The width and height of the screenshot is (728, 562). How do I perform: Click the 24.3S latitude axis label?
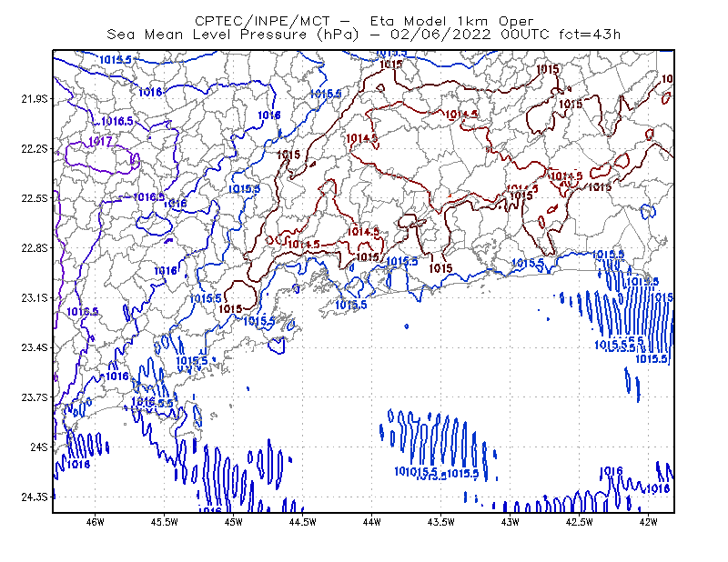click(35, 497)
